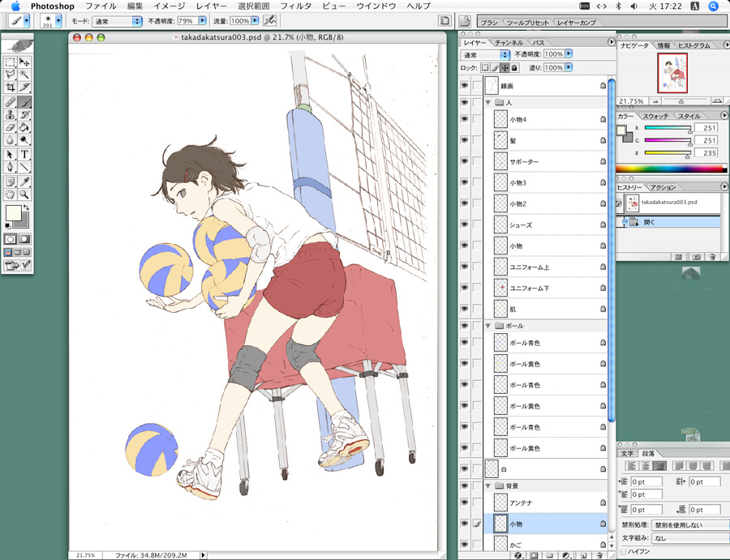This screenshot has width=730, height=560.
Task: Select the Line shape tool
Action: [x=24, y=167]
